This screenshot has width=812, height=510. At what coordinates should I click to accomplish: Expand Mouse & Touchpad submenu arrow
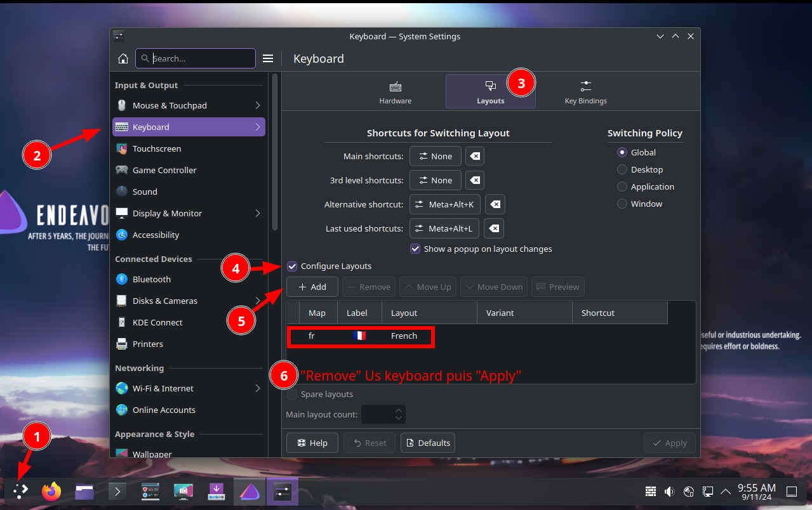pyautogui.click(x=258, y=105)
